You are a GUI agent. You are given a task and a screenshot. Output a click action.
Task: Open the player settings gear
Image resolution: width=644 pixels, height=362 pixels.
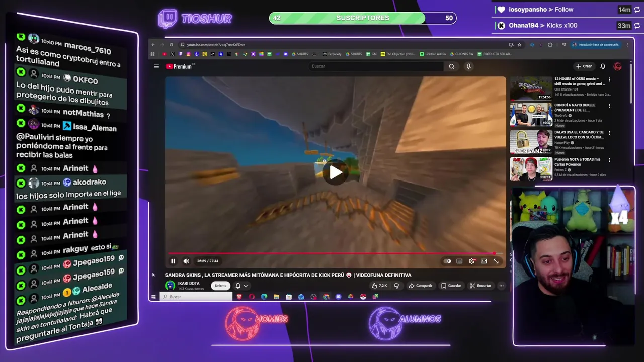click(x=471, y=261)
